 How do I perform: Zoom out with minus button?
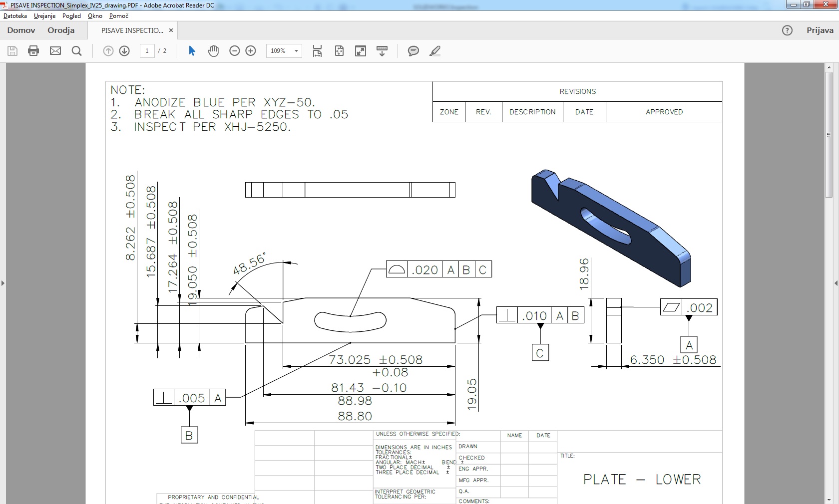234,51
